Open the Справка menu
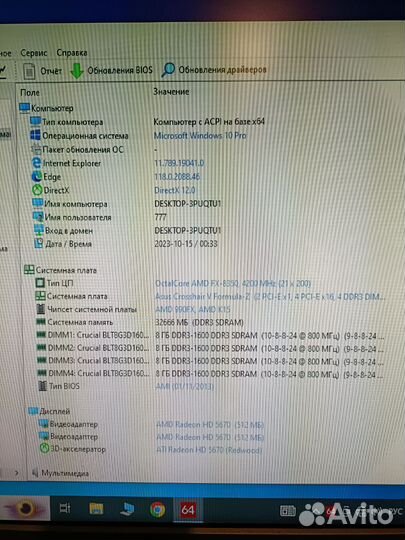Image resolution: width=405 pixels, height=540 pixels. pos(72,53)
